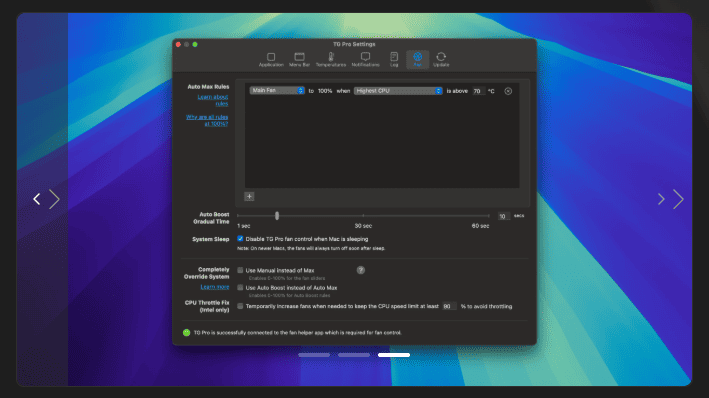Click the CPU speed limit percent field

449,306
